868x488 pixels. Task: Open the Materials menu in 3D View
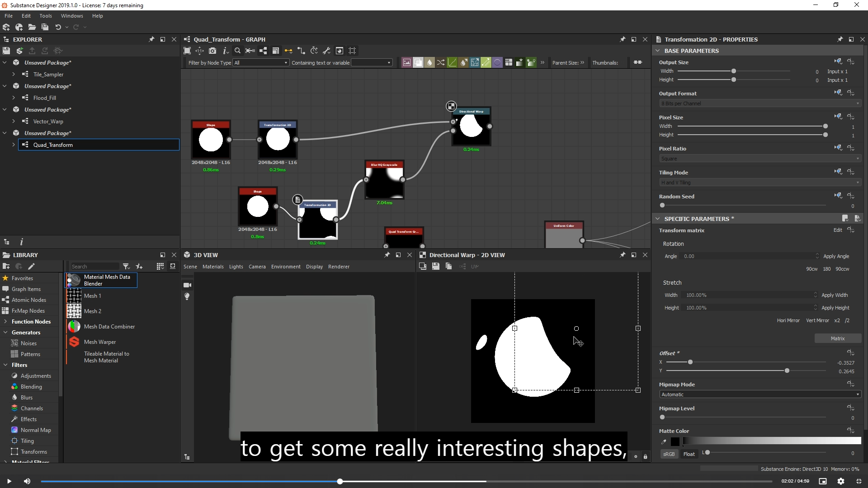pyautogui.click(x=213, y=267)
